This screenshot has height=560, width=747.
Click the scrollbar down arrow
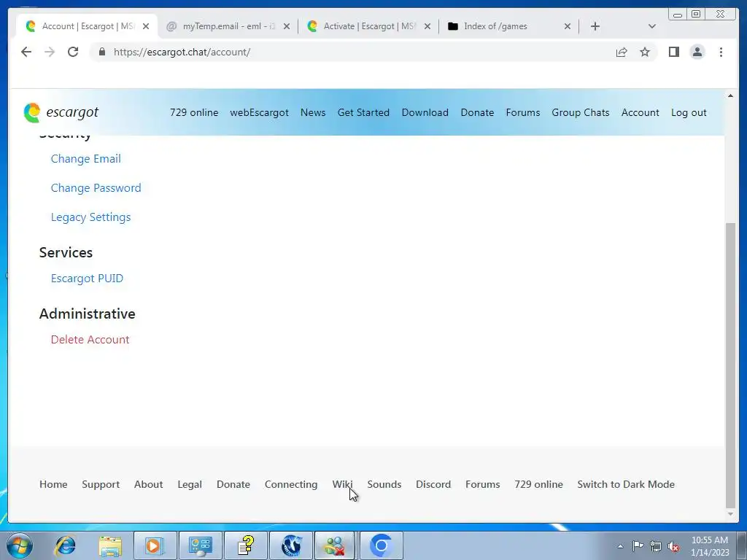pyautogui.click(x=730, y=514)
